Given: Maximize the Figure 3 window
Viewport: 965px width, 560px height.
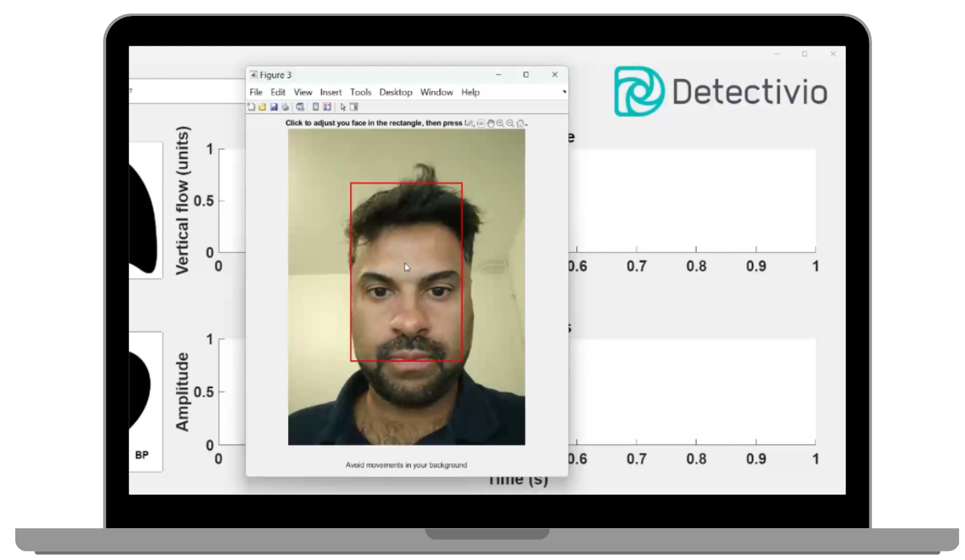Looking at the screenshot, I should (526, 75).
